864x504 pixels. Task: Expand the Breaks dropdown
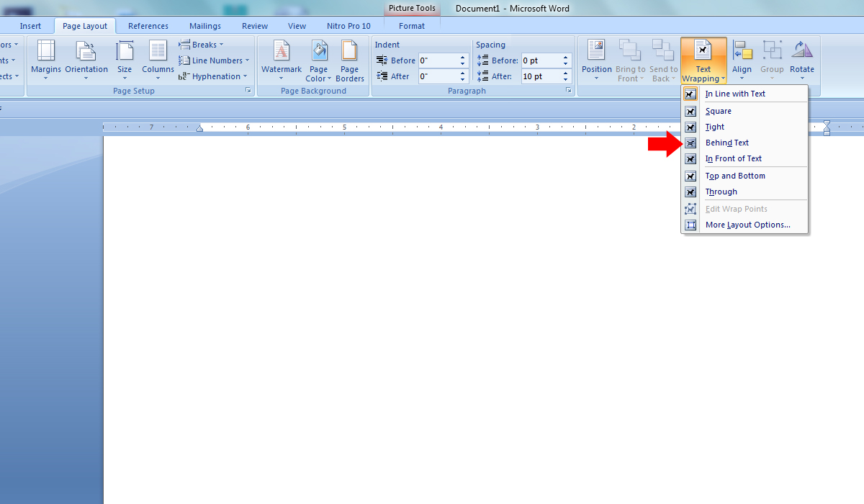202,45
